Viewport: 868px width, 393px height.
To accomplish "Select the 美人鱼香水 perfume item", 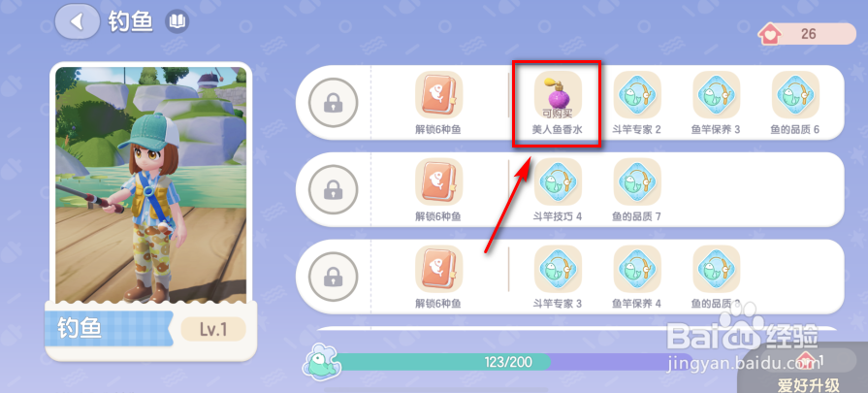I will click(558, 95).
